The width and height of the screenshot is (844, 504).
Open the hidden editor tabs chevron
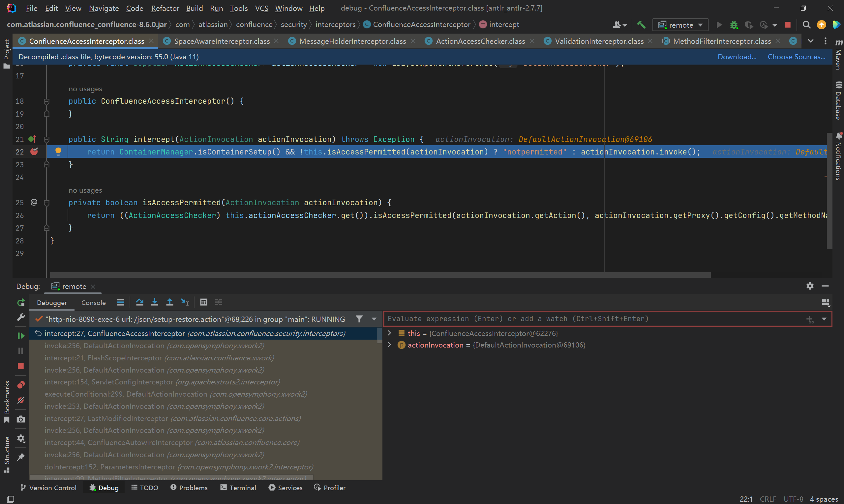811,41
